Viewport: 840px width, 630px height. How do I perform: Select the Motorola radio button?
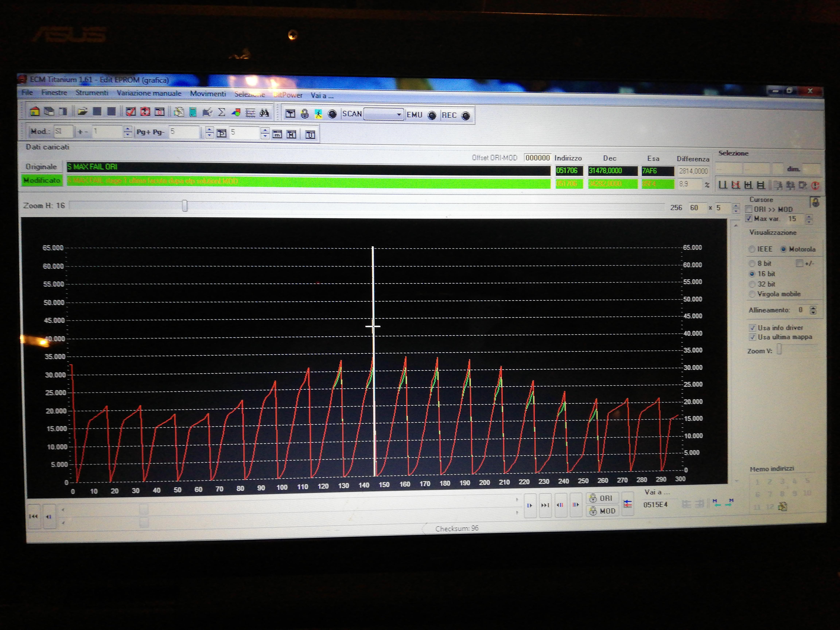point(783,249)
